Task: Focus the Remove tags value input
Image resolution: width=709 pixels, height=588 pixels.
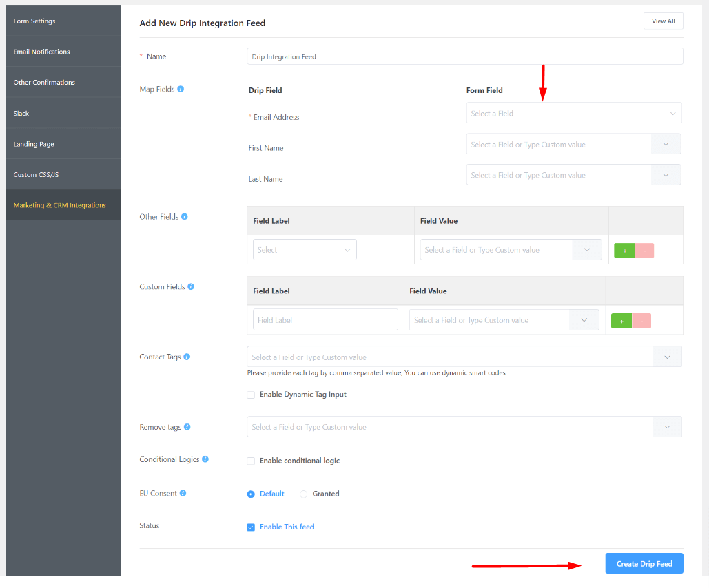Action: point(450,427)
